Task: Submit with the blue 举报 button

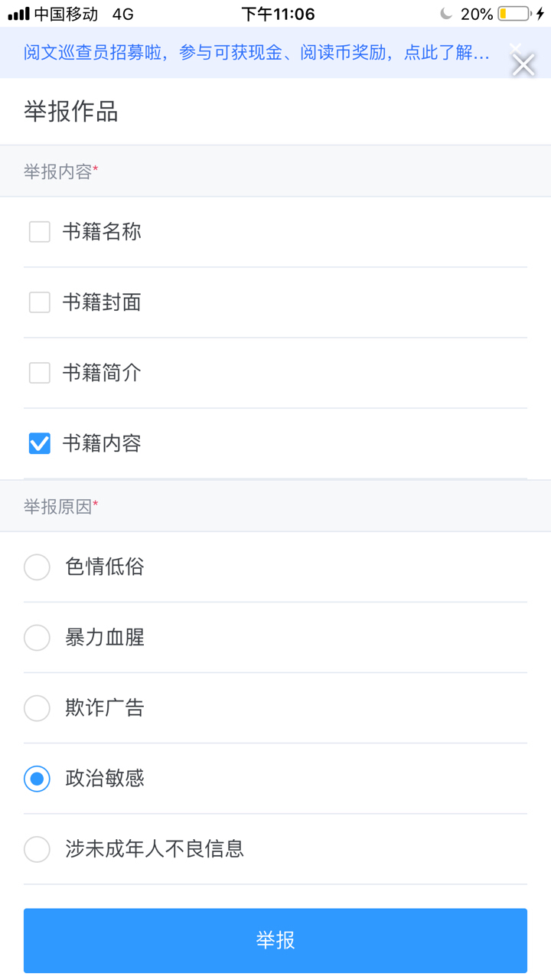Action: (x=275, y=940)
